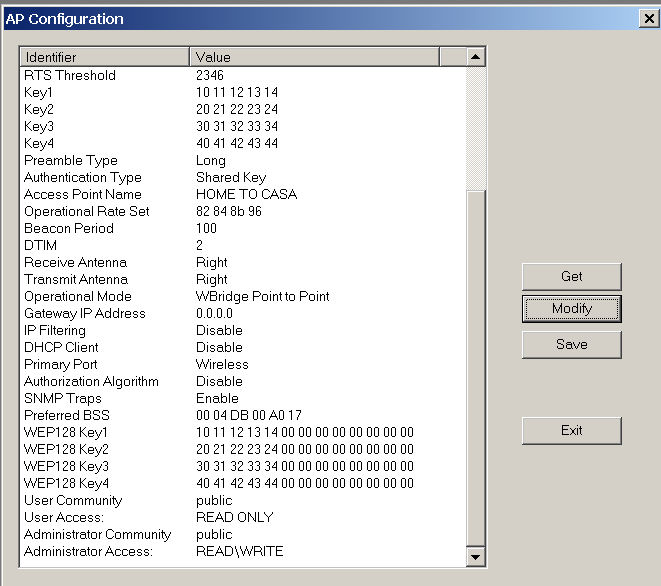Click the scroll up arrow
Screen dimensions: 661x586
click(476, 57)
